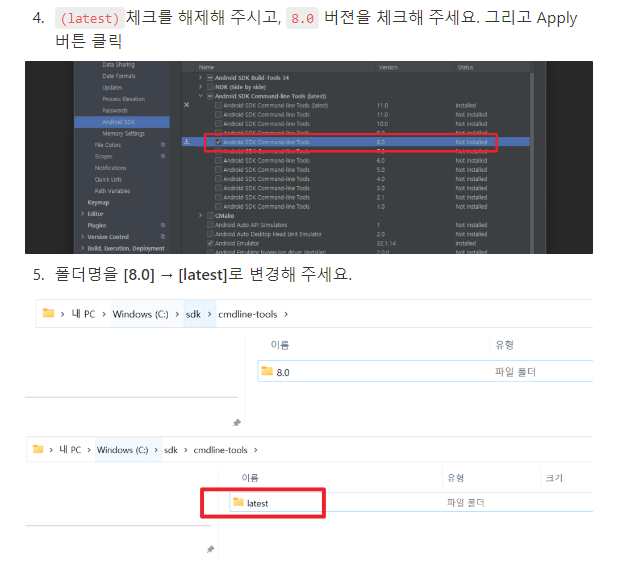
Task: Uncheck the checked Command-line Tools 8.0 checkbox
Action: [x=218, y=142]
